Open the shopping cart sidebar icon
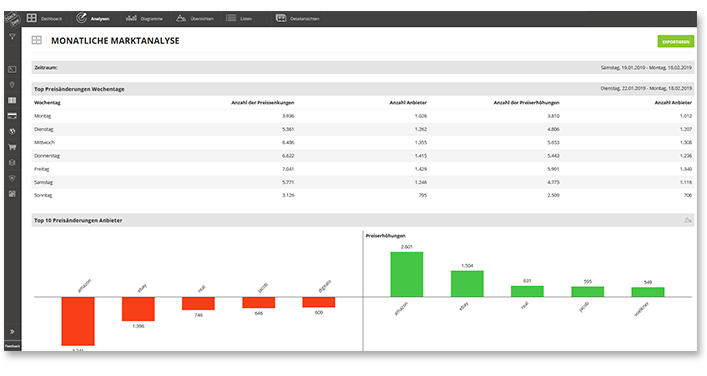 coord(12,147)
